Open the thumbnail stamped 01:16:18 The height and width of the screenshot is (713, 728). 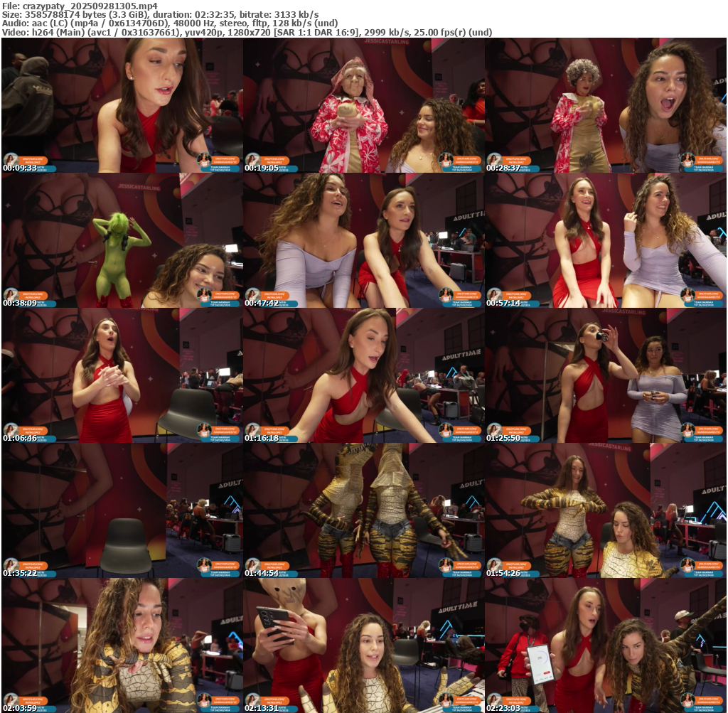tap(364, 375)
